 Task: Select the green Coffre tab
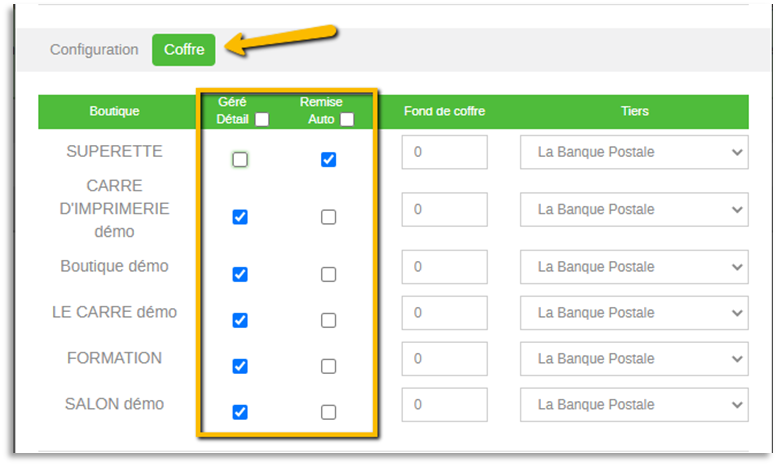click(x=184, y=50)
